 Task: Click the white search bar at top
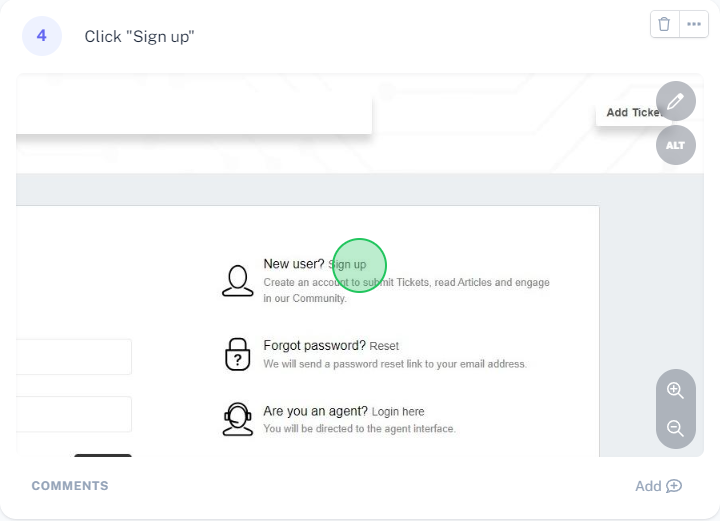(194, 115)
